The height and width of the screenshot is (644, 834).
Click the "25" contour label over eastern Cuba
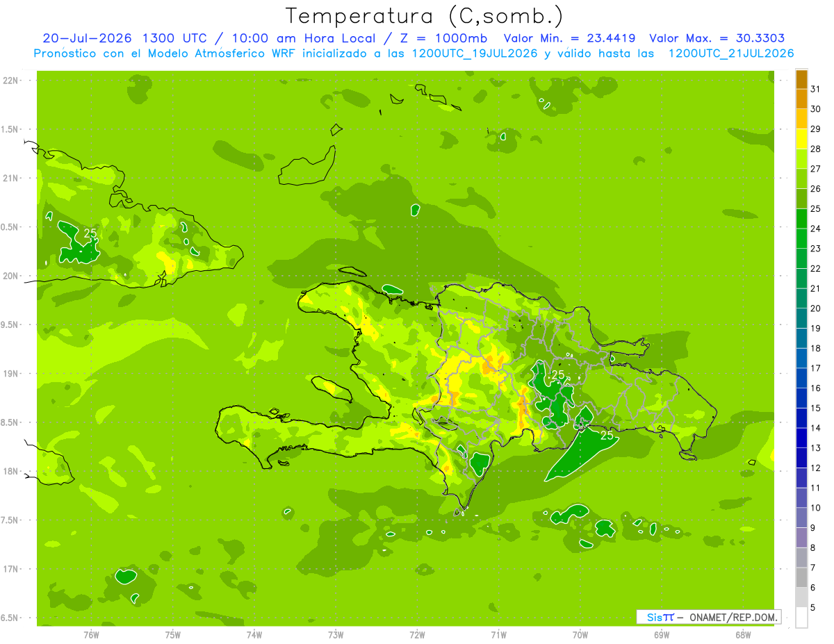(x=90, y=233)
